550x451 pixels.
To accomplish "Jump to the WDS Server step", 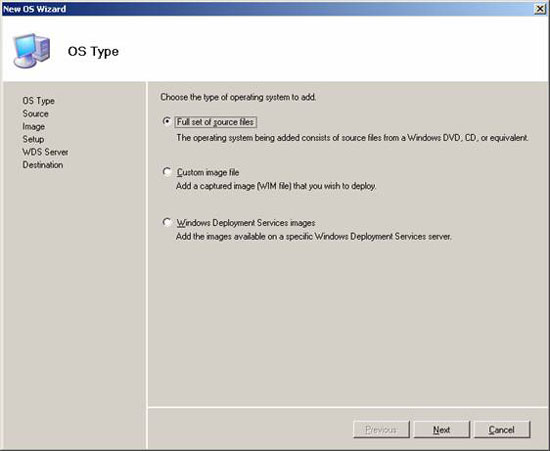I will 45,152.
